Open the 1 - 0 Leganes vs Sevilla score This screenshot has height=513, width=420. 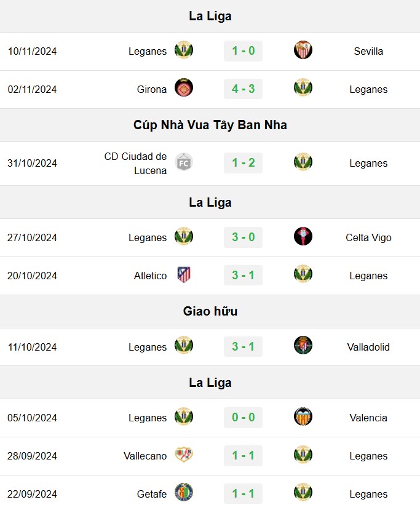click(243, 50)
